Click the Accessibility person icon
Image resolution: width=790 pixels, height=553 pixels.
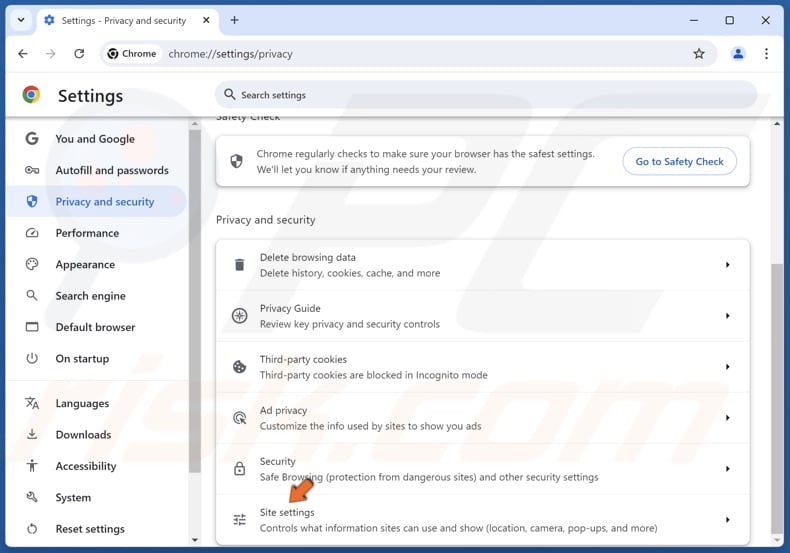pos(32,466)
